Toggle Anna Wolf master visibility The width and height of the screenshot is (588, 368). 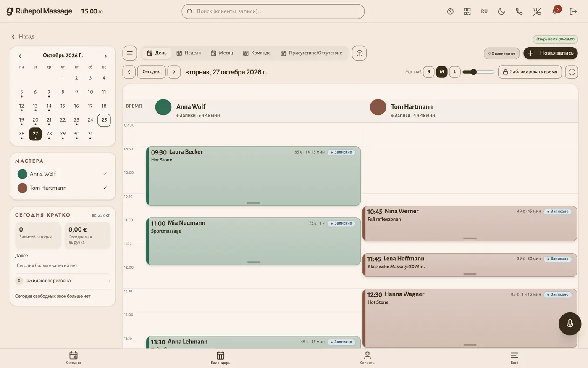point(63,174)
